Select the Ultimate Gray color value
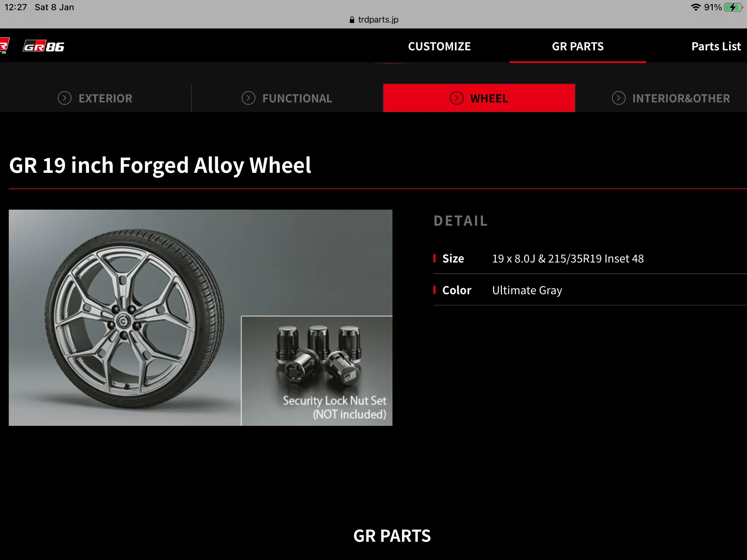The height and width of the screenshot is (560, 747). 527,290
